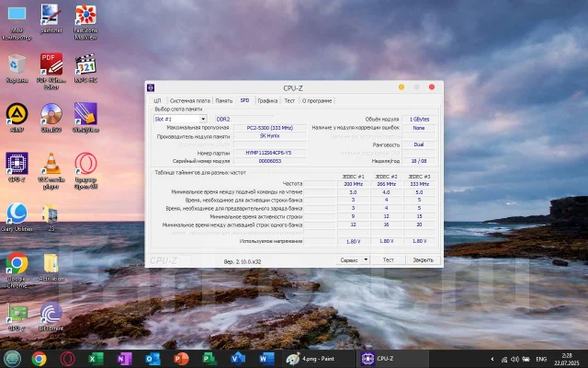This screenshot has width=588, height=368.
Task: Open the UltraISO desktop shortcut
Action: [x=51, y=118]
